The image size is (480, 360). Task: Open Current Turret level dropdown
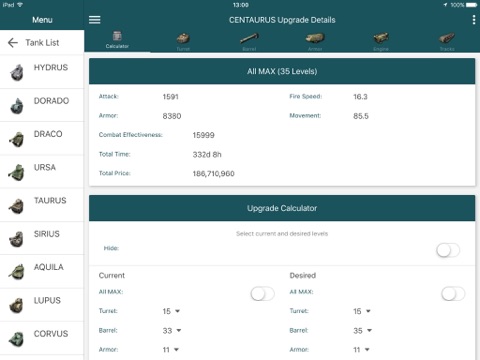point(171,311)
